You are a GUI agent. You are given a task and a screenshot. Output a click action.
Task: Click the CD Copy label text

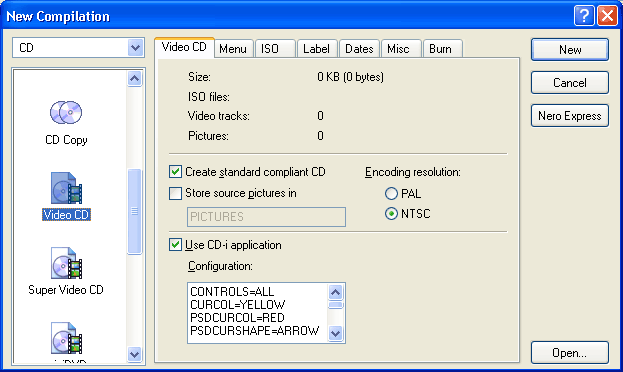tap(66, 140)
